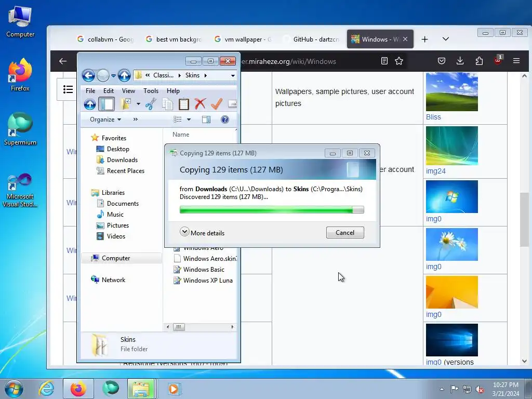Viewport: 532px width, 399px height.
Task: Switch to GitHub dartzcn tab
Action: point(312,39)
